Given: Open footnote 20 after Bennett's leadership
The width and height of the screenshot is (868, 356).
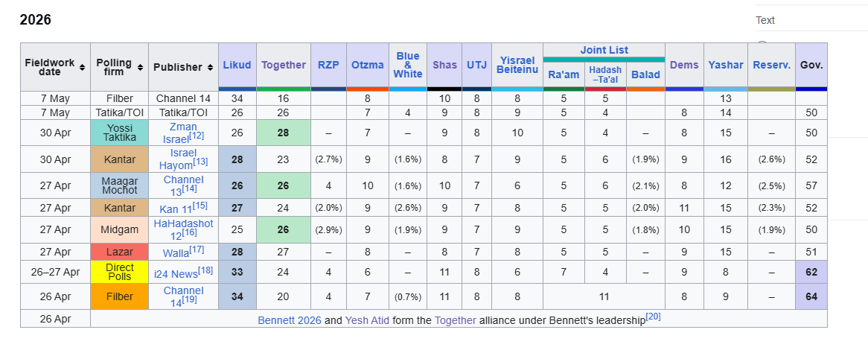Looking at the screenshot, I should tap(653, 317).
